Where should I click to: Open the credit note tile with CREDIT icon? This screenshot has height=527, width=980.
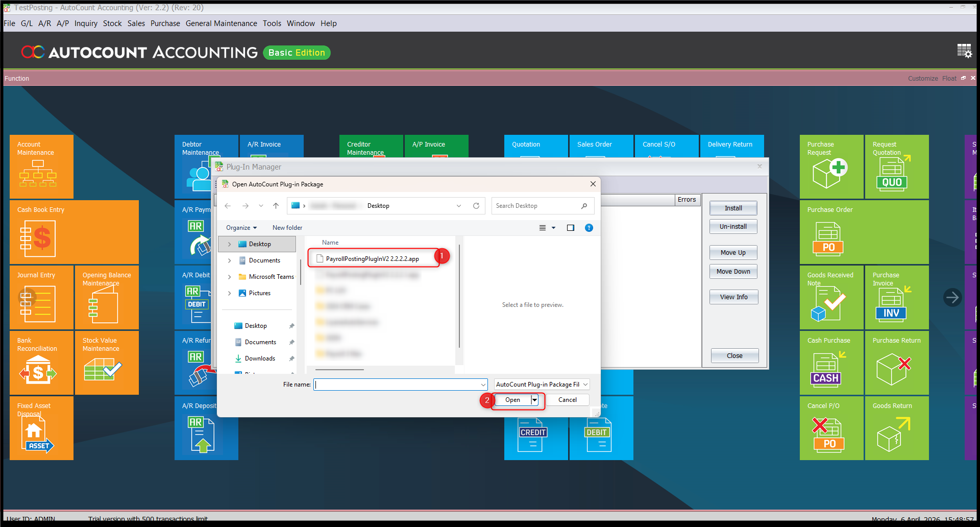[x=536, y=438]
